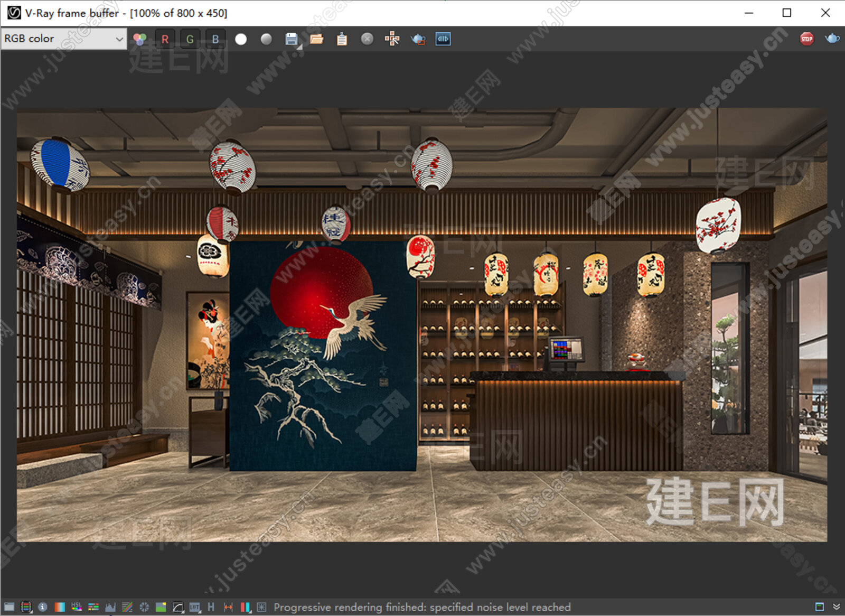
Task: Toggle the orange double-arrow H icon in the bottom bar
Action: [x=228, y=607]
